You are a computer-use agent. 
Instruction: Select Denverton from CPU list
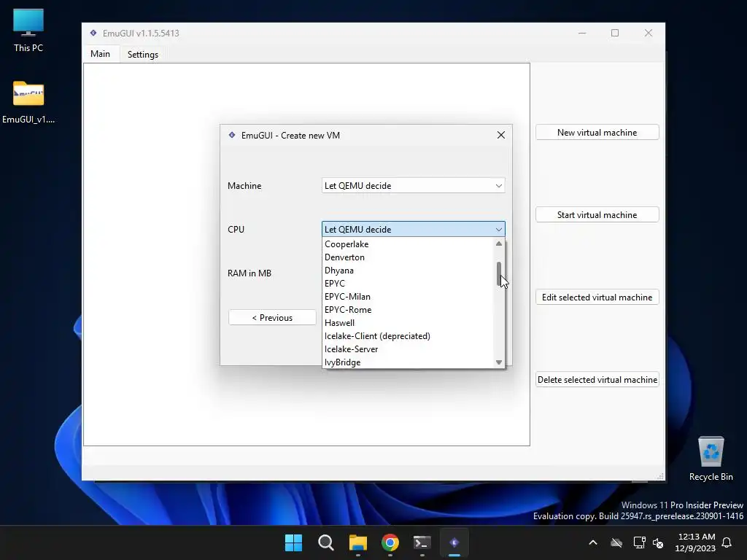coord(409,257)
